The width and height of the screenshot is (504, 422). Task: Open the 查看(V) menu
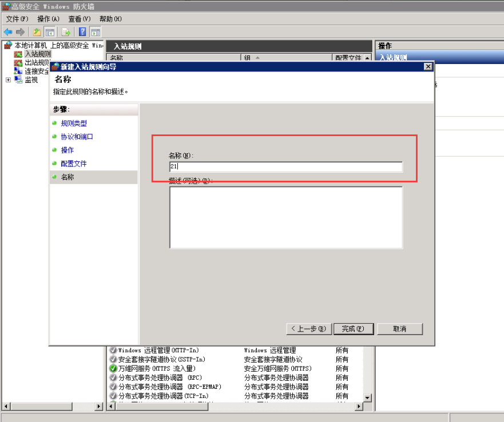[x=80, y=19]
